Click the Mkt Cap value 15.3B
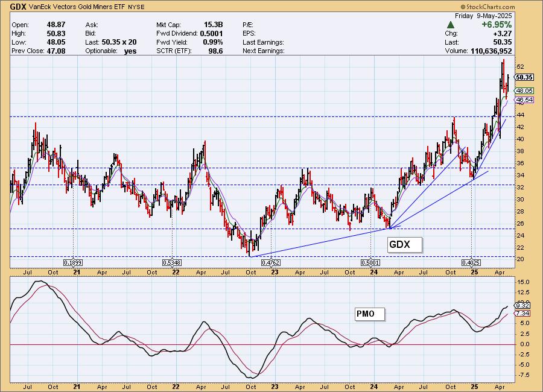This screenshot has width=543, height=392. pyautogui.click(x=214, y=25)
